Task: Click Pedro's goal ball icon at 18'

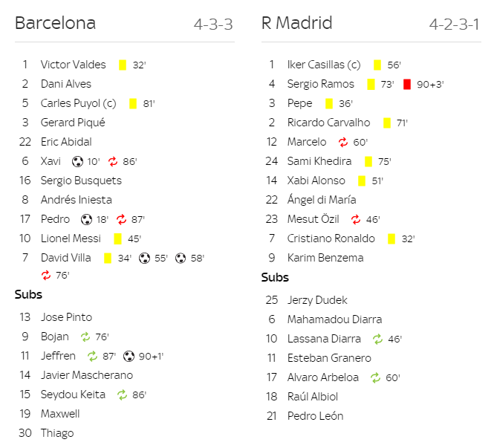Action: click(x=86, y=220)
